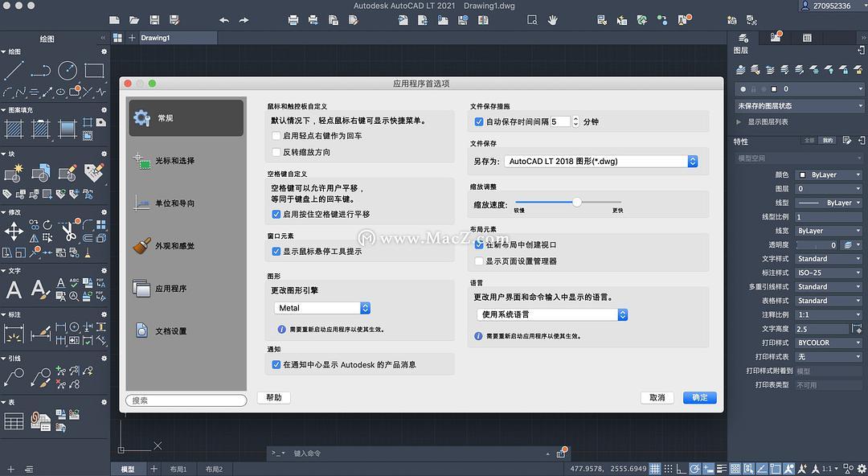The width and height of the screenshot is (868, 476).
Task: Click the Table tool icon
Action: (14, 421)
